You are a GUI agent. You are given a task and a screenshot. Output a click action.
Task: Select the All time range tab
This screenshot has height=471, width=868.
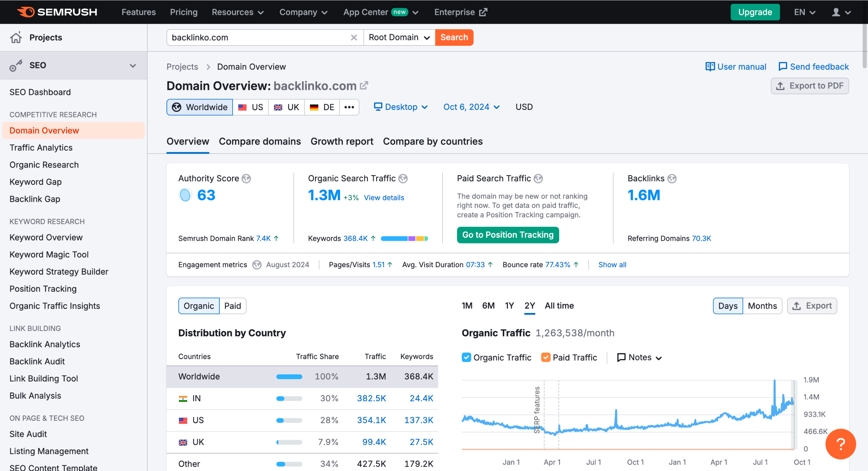(559, 306)
